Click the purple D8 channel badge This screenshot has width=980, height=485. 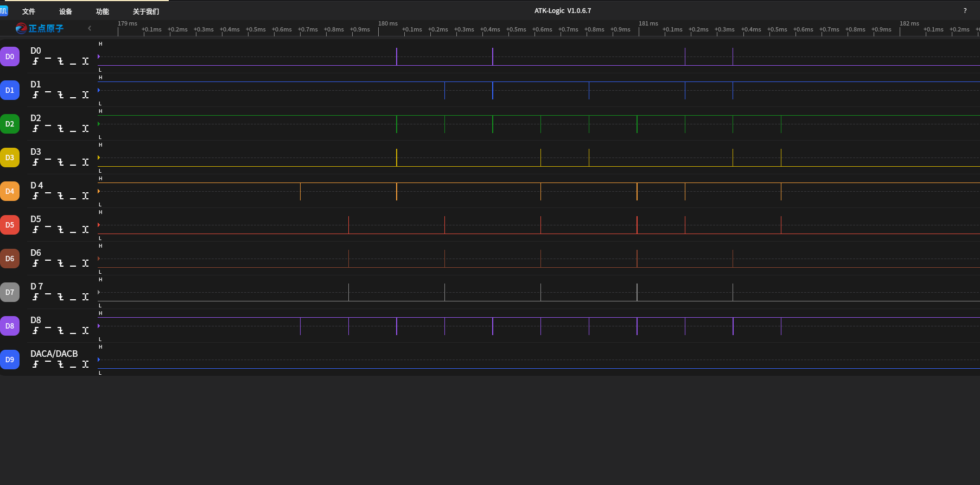10,326
